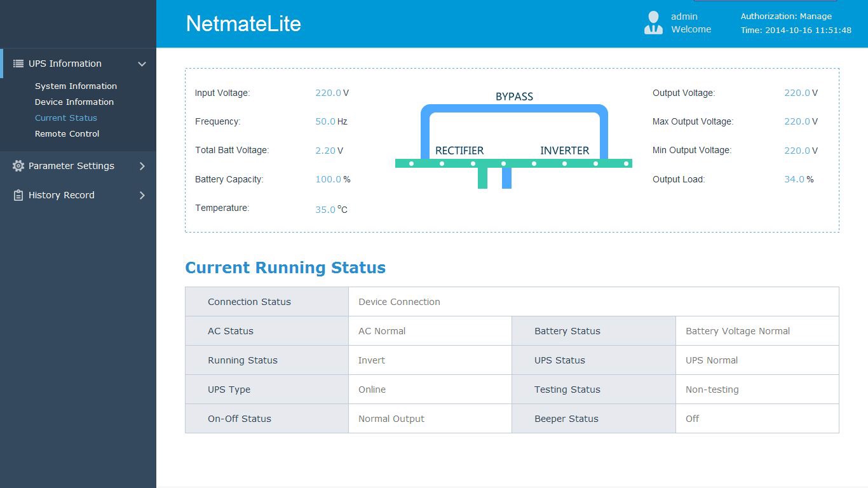Select Current Status in sidebar
The width and height of the screenshot is (868, 488).
65,118
